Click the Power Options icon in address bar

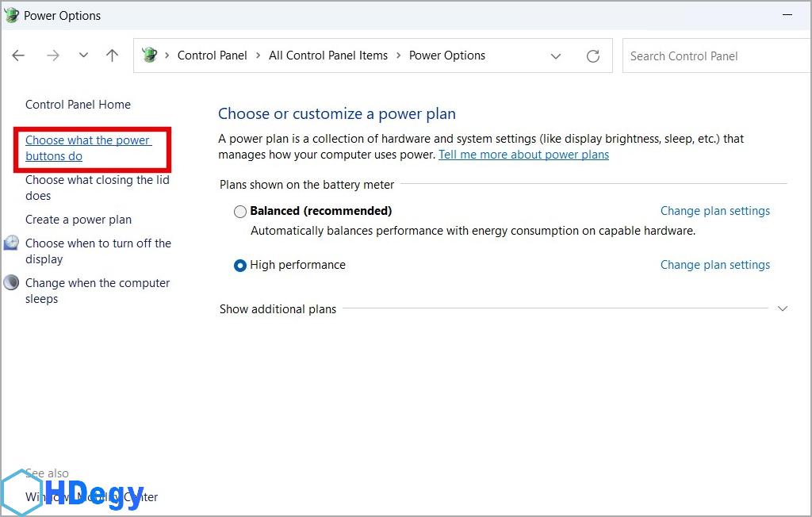(x=149, y=56)
